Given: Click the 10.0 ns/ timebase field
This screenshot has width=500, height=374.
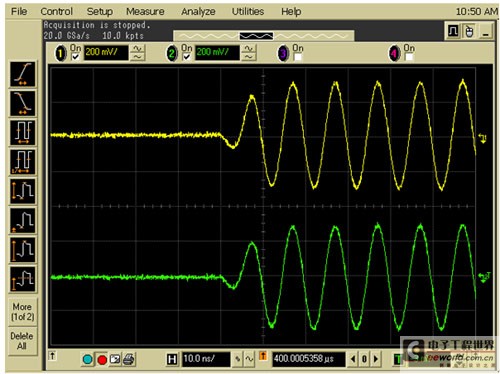Looking at the screenshot, I should (205, 359).
